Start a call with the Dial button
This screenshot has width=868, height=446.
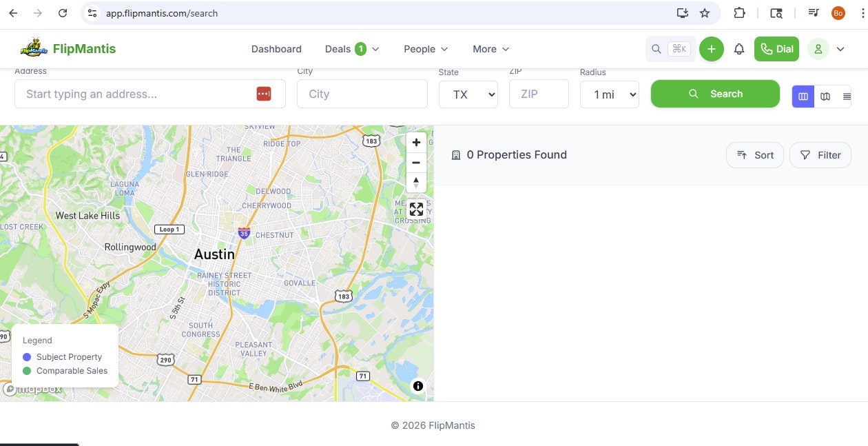tap(776, 48)
